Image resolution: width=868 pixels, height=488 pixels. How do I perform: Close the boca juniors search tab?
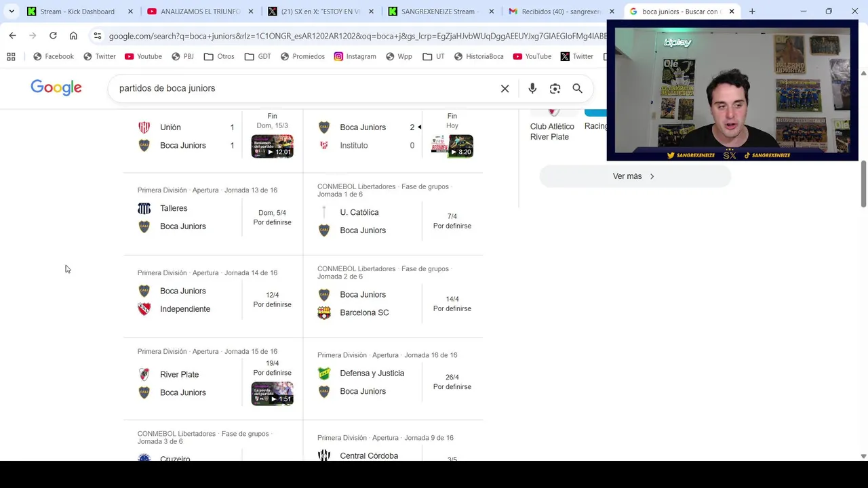pyautogui.click(x=732, y=12)
